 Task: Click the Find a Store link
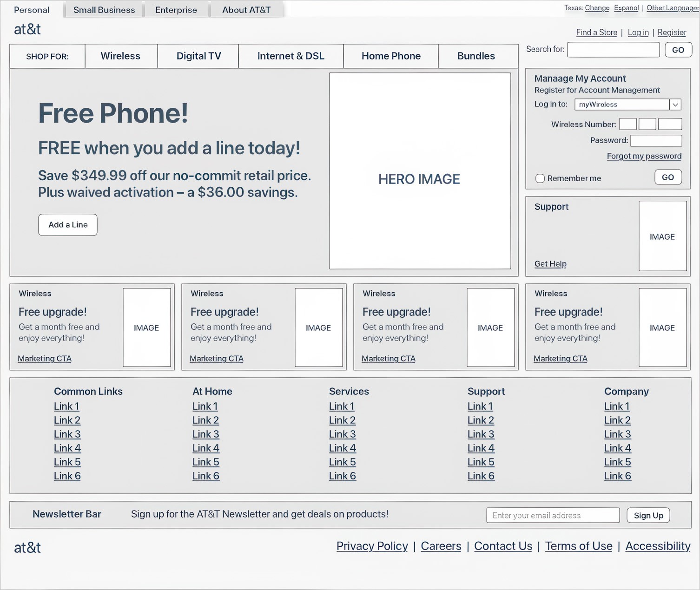(597, 33)
